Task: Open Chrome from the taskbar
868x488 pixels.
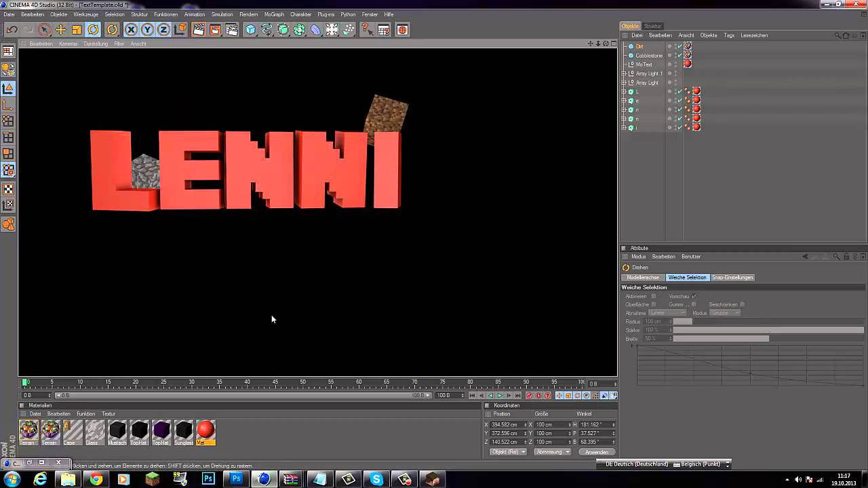Action: click(96, 479)
